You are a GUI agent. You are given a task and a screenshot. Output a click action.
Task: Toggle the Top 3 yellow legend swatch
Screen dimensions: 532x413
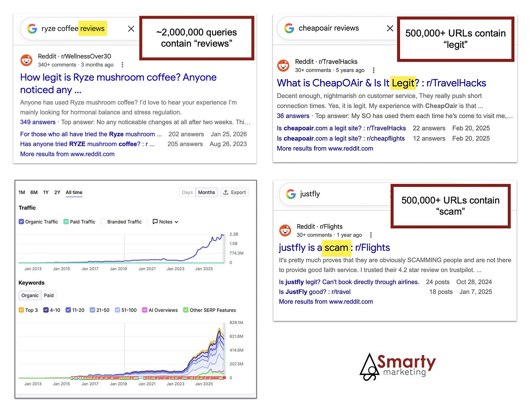21,310
